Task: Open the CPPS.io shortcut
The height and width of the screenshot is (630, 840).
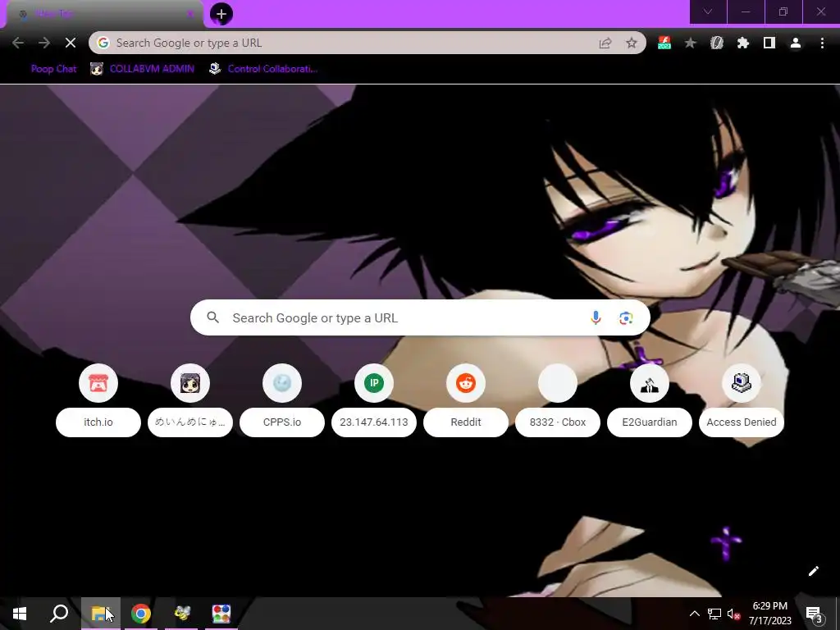Action: click(x=282, y=400)
